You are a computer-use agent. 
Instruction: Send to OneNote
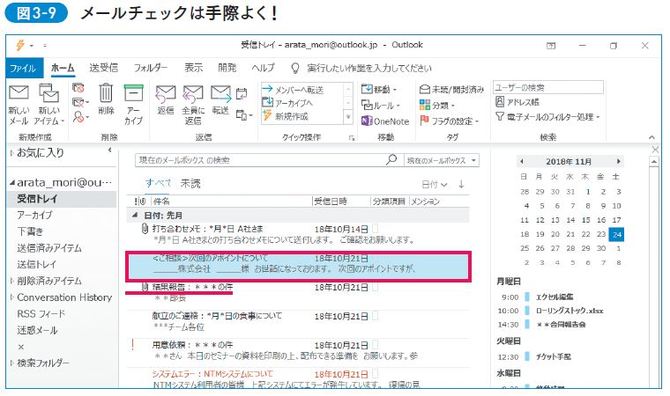click(x=385, y=121)
